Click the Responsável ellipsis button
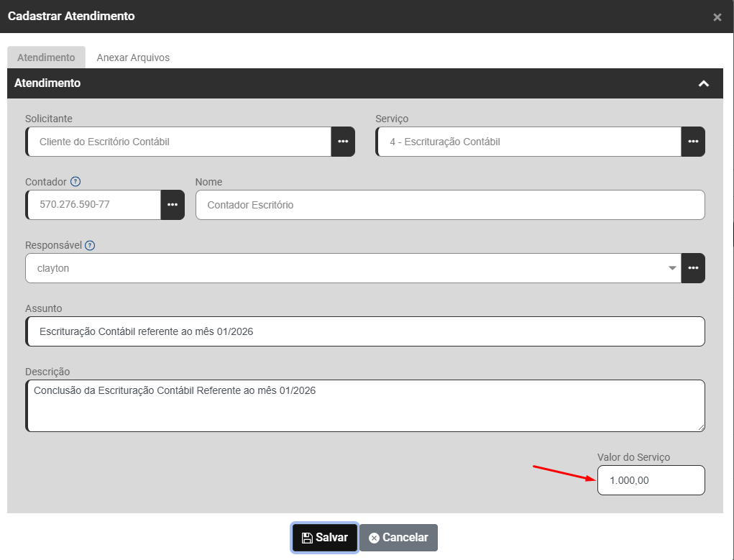Viewport: 734px width, 560px height. pyautogui.click(x=693, y=268)
